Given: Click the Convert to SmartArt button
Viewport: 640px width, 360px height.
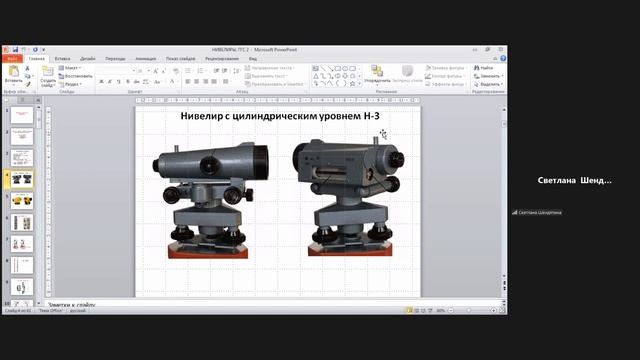Looking at the screenshot, I should click(x=275, y=84).
